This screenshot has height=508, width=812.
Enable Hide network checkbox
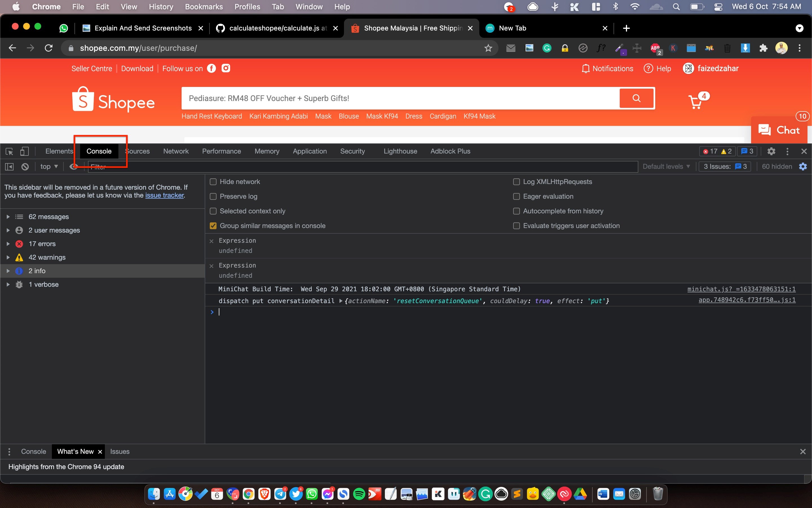(x=213, y=182)
